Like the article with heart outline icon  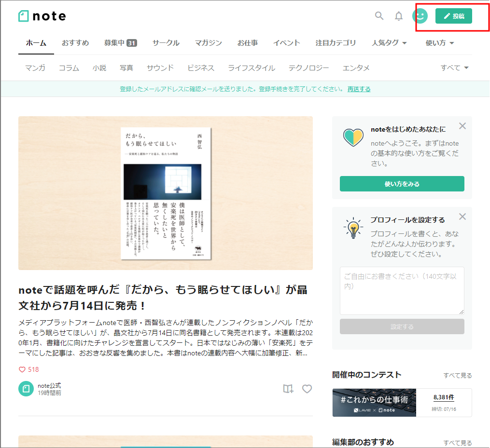point(307,389)
